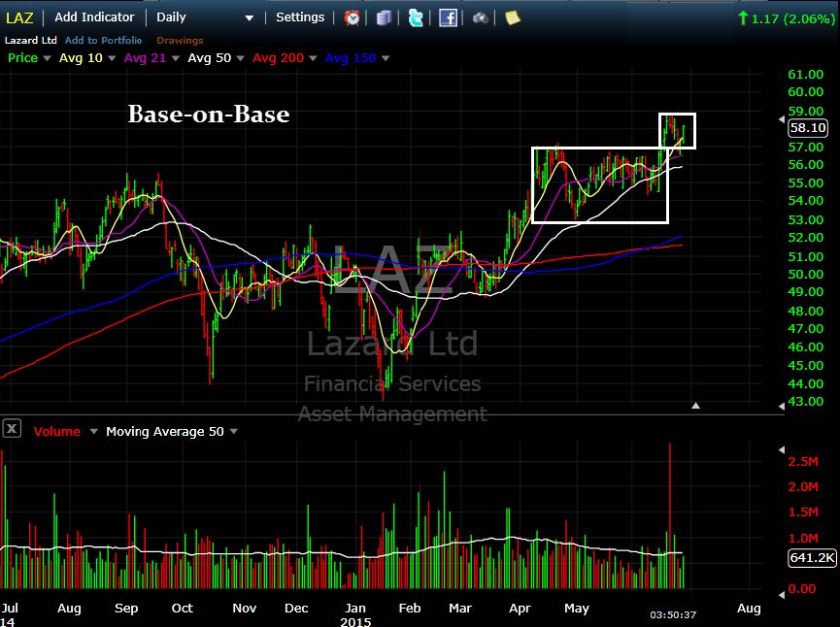Click the Oct date axis label
This screenshot has width=840, height=627.
183,609
